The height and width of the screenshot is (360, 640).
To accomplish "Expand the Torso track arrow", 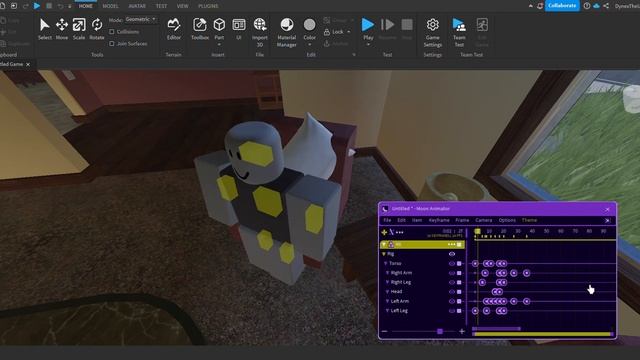I will [386, 263].
